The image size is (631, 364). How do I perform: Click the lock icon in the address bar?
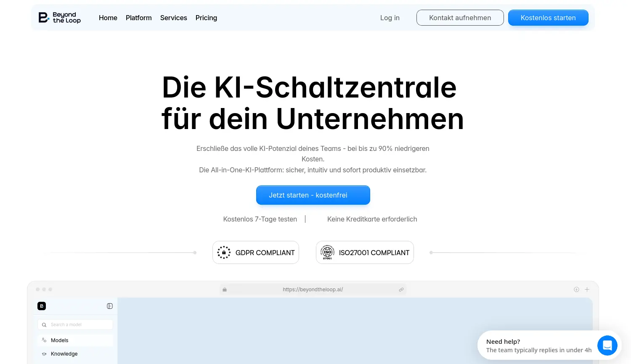[224, 289]
